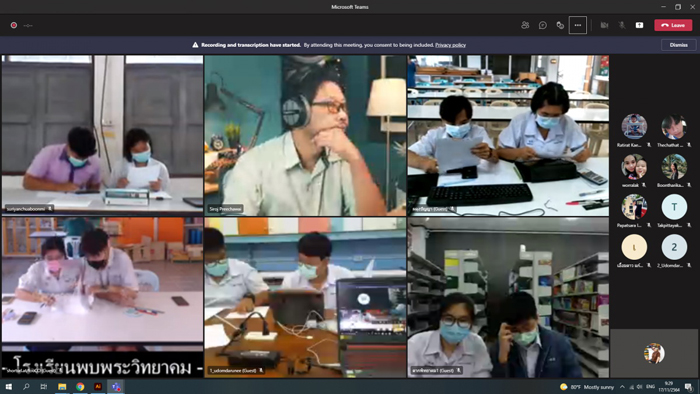Viewport: 700px width, 394px height.
Task: Show the participants panel
Action: pos(525,25)
